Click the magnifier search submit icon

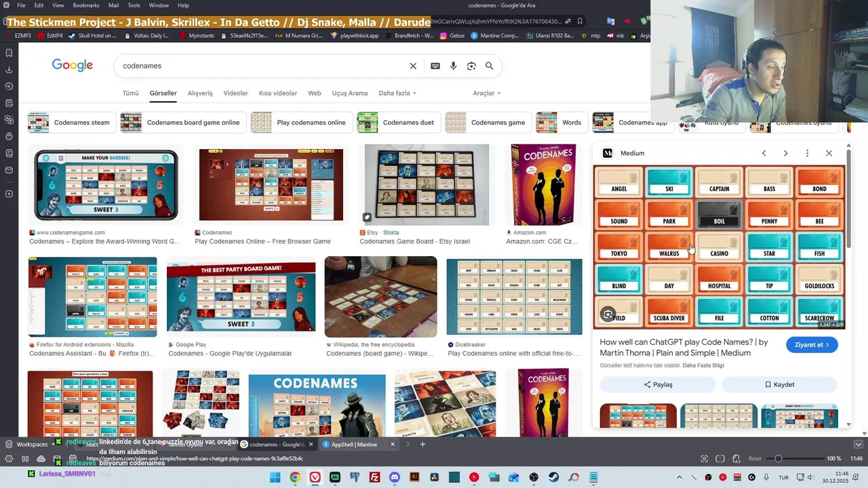490,66
